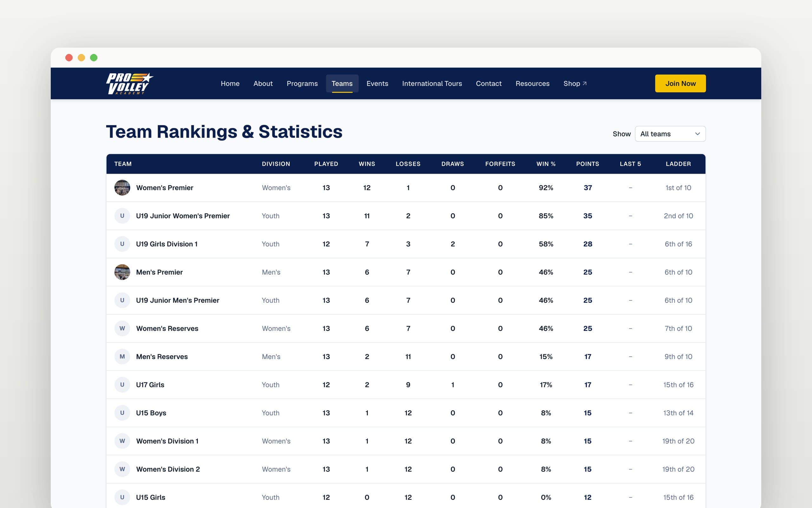The image size is (812, 508).
Task: Click the '13th of 14' ladder position
Action: [678, 413]
